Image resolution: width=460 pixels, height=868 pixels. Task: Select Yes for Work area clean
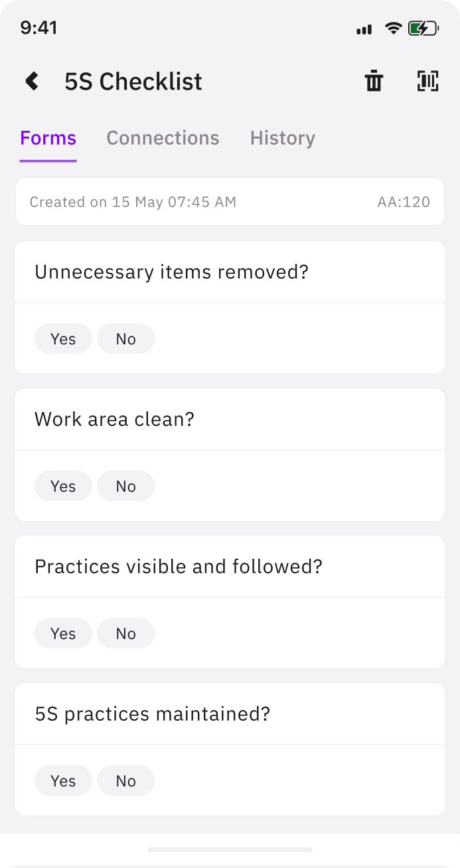click(63, 486)
